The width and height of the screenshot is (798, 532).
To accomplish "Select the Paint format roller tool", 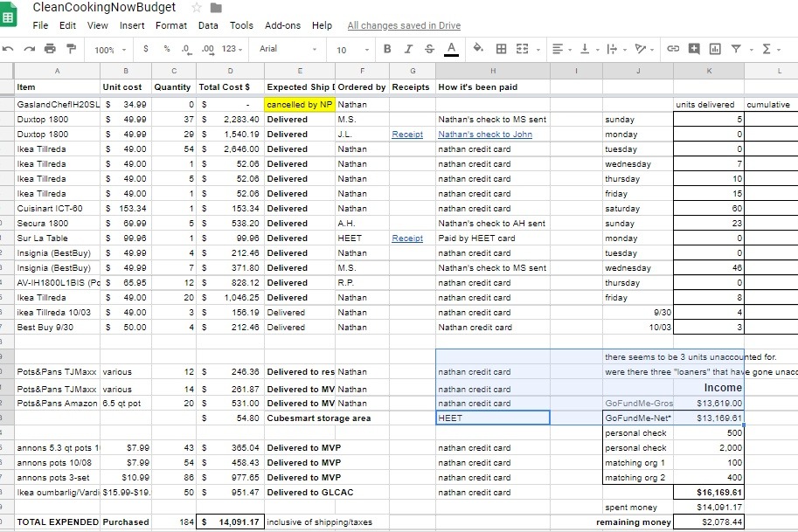I will [72, 49].
